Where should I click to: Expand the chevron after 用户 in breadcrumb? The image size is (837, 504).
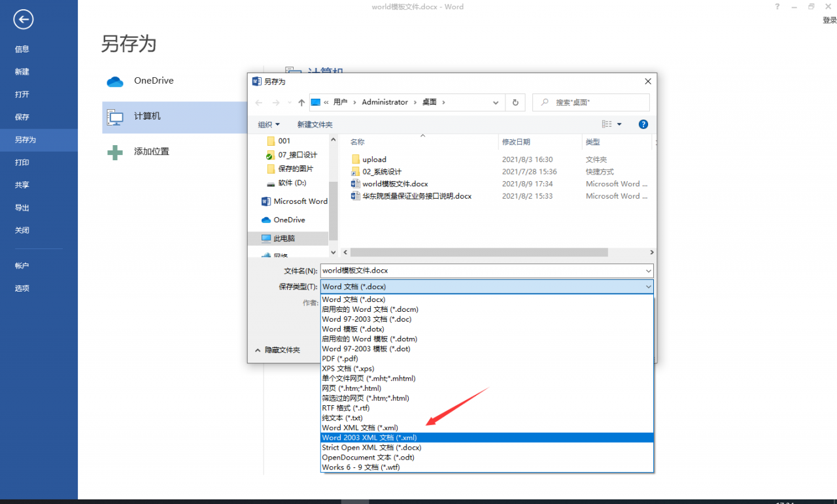355,103
